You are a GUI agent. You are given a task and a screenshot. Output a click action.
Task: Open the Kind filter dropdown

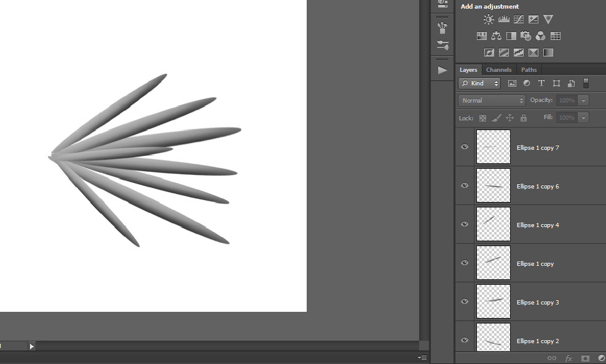tap(480, 83)
